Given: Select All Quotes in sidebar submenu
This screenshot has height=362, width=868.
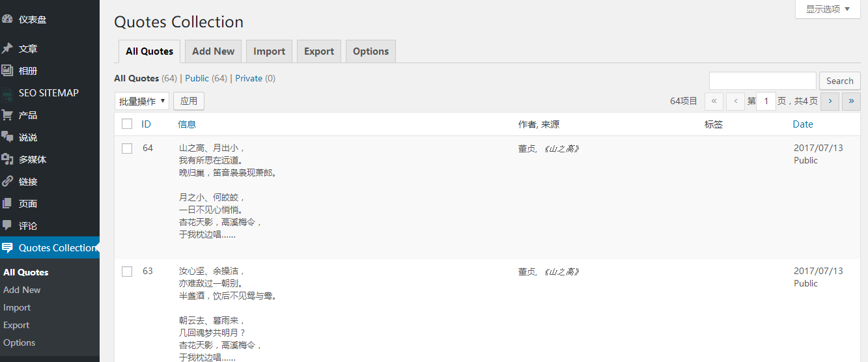Looking at the screenshot, I should pyautogui.click(x=26, y=272).
